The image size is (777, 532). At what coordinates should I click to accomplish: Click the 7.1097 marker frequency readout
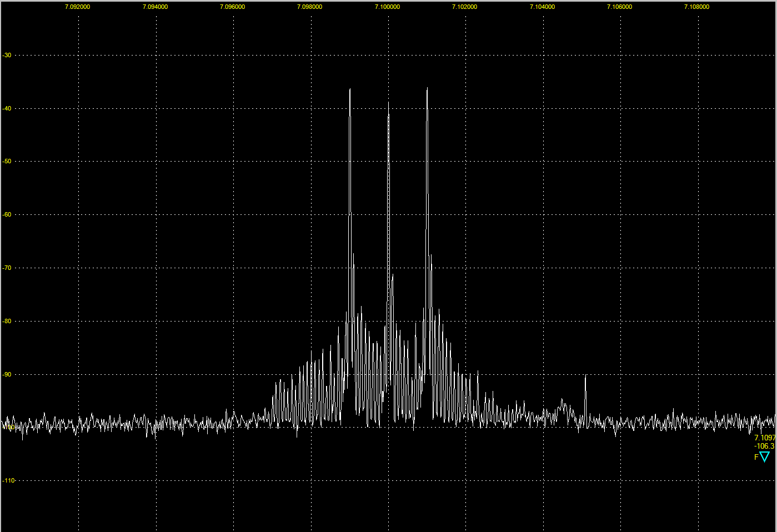(x=765, y=438)
